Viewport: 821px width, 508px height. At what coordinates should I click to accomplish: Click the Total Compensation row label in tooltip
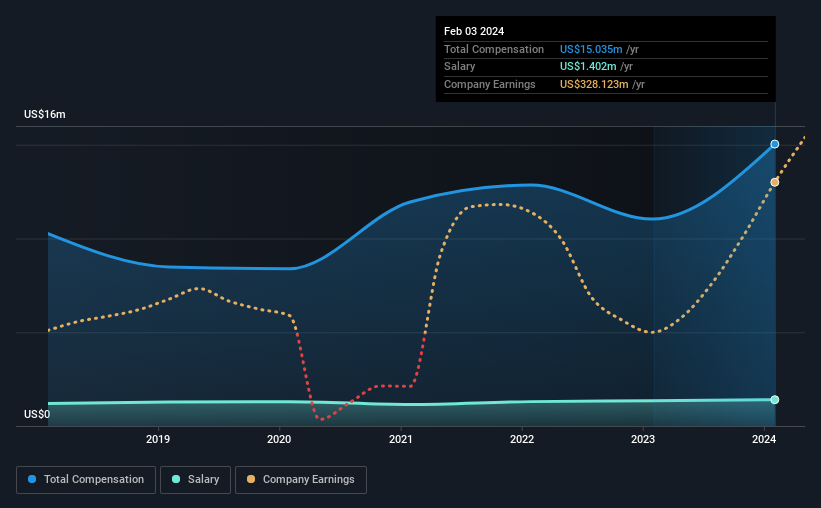pos(494,49)
